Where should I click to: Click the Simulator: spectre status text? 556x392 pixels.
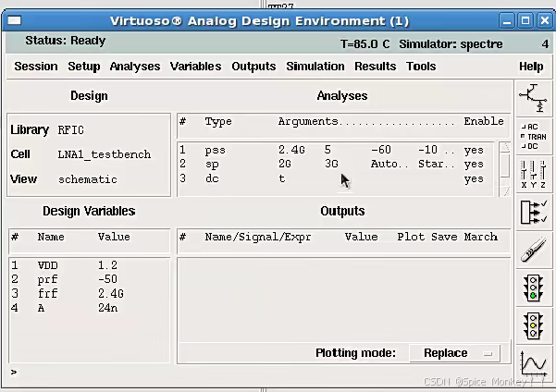pos(451,44)
